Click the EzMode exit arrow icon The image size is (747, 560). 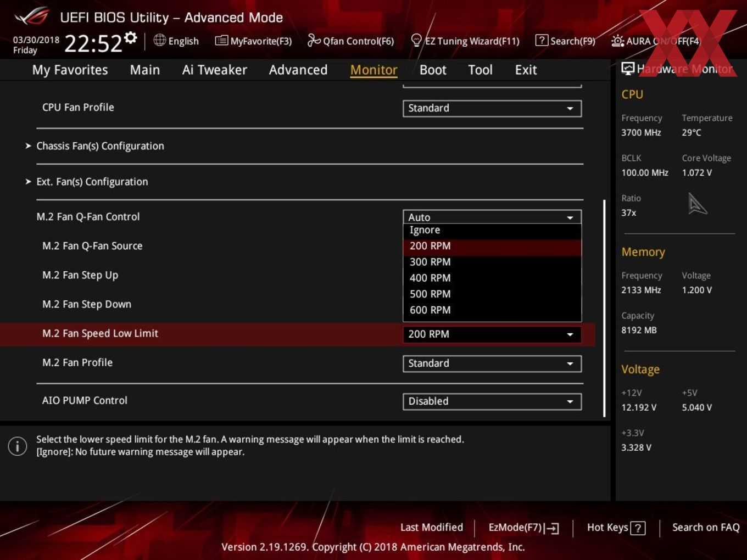pos(553,528)
